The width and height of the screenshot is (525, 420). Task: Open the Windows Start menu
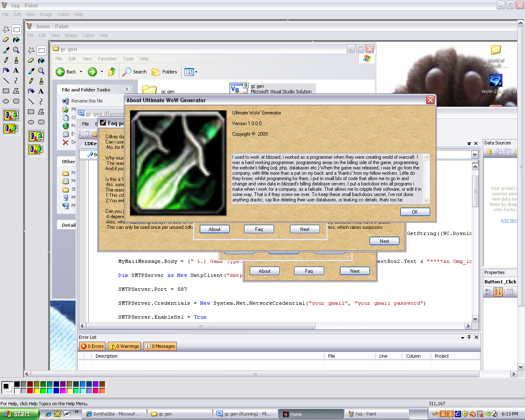pos(20,414)
